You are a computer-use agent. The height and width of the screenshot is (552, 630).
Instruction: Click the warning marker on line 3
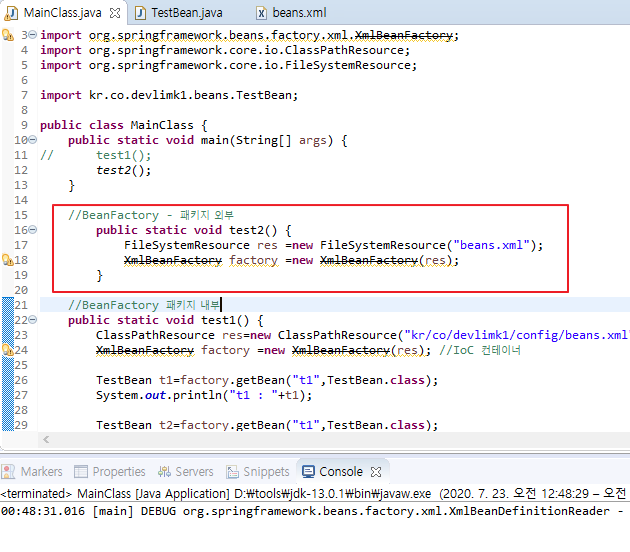tap(8, 35)
